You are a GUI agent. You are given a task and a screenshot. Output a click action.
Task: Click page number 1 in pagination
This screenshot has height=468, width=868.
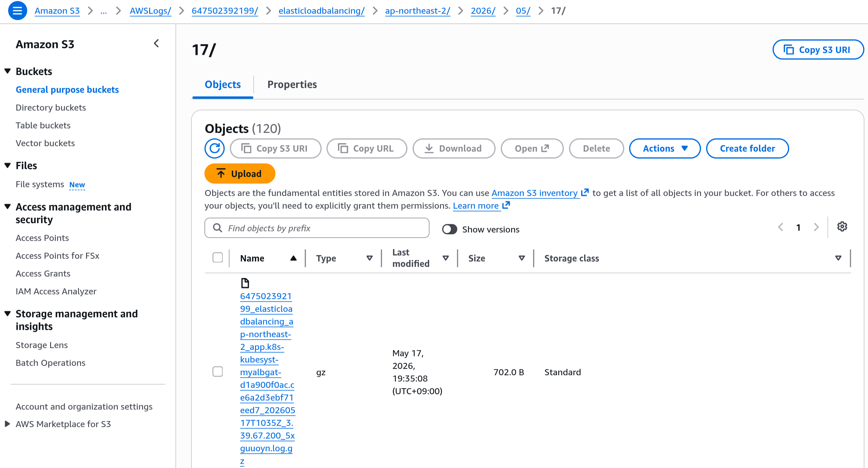pyautogui.click(x=798, y=228)
